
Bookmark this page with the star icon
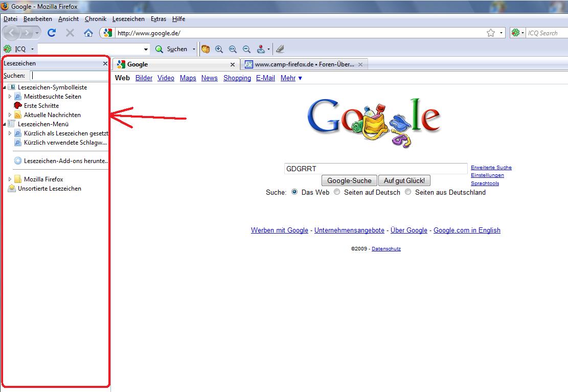490,33
